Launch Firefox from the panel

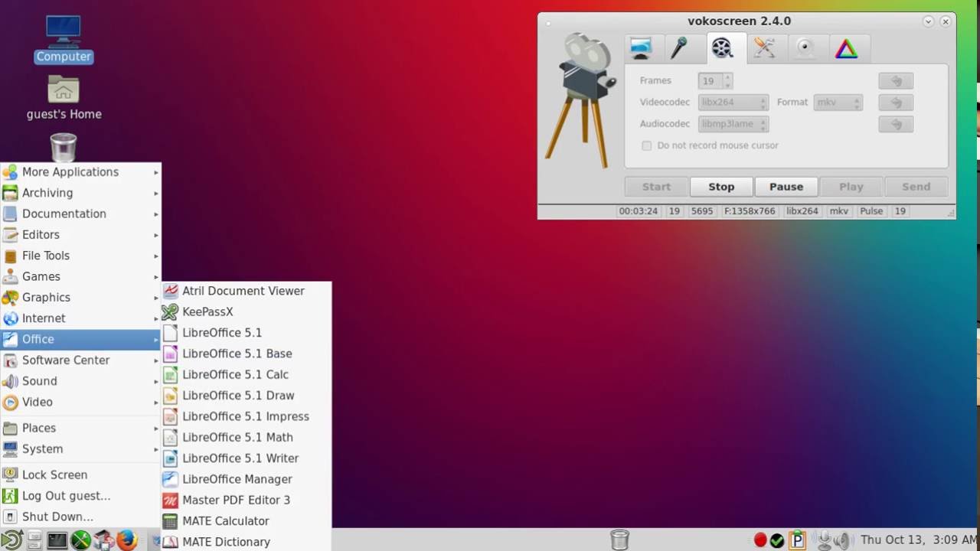coord(126,540)
